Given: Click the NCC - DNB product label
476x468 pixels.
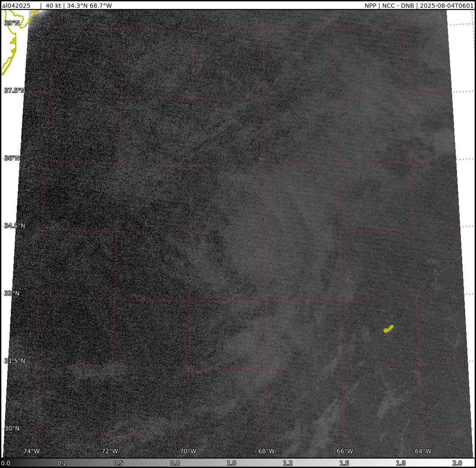Looking at the screenshot, I should 398,6.
